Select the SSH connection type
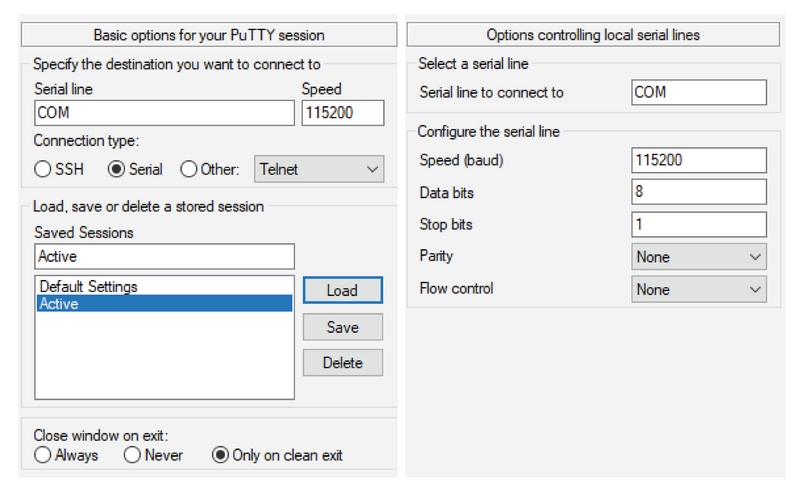This screenshot has height=498, width=800. point(43,170)
